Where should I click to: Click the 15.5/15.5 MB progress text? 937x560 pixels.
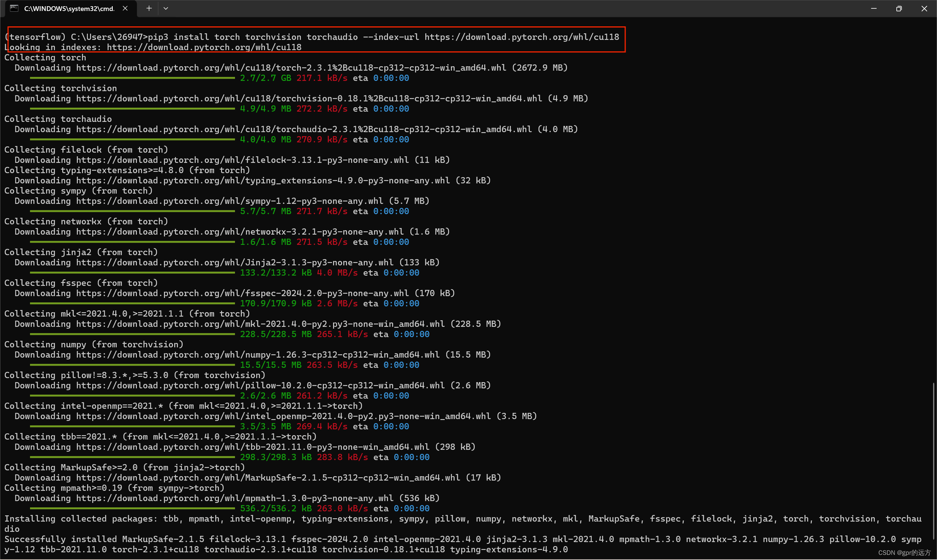coord(270,365)
